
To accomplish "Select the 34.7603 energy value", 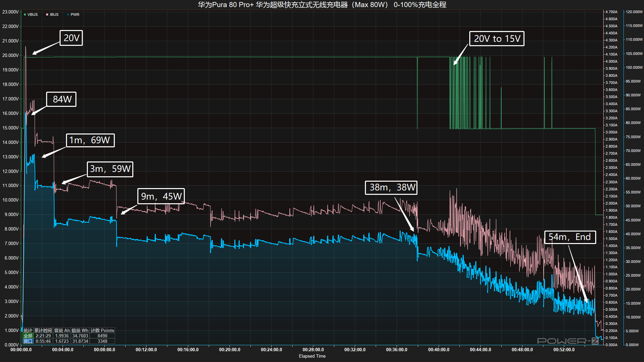I will point(80,336).
